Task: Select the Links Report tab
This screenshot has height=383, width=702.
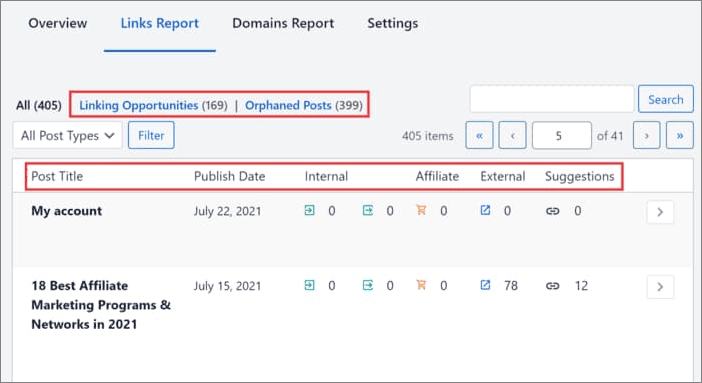Action: (x=160, y=23)
